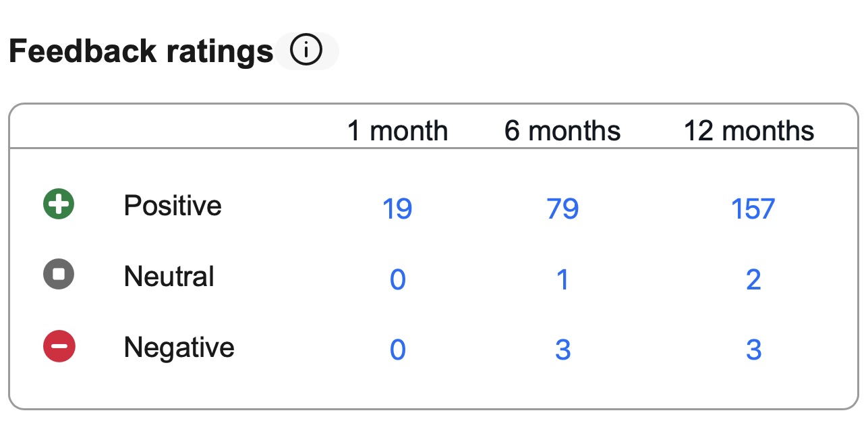The height and width of the screenshot is (444, 868).
Task: Open 3 negative ratings for 12 months
Action: coord(753,350)
